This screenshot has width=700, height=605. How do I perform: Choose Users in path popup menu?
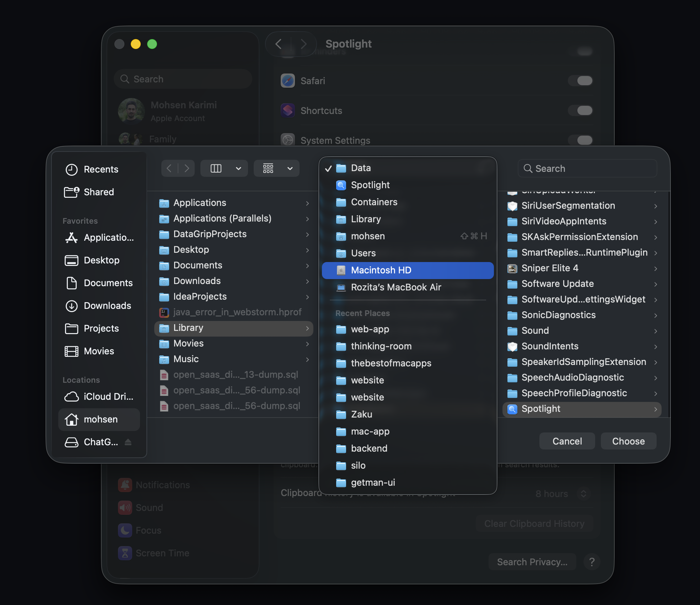pos(408,253)
